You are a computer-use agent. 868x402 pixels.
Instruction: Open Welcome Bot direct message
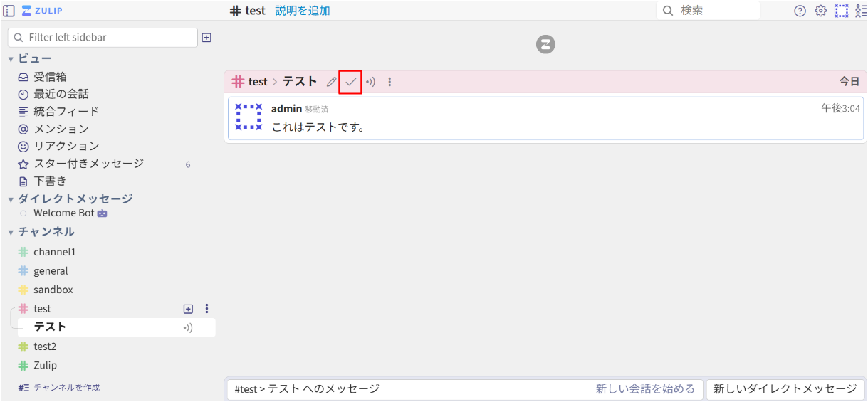64,213
